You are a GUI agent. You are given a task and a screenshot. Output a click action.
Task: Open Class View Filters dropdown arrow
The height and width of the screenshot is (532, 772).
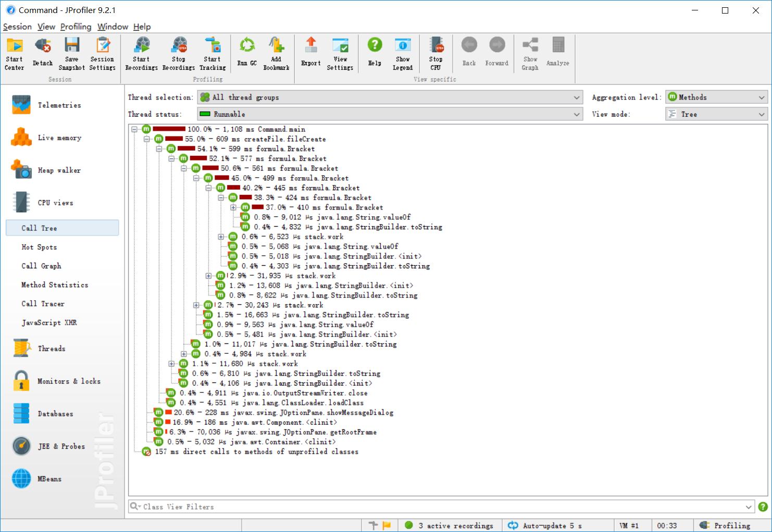[749, 507]
